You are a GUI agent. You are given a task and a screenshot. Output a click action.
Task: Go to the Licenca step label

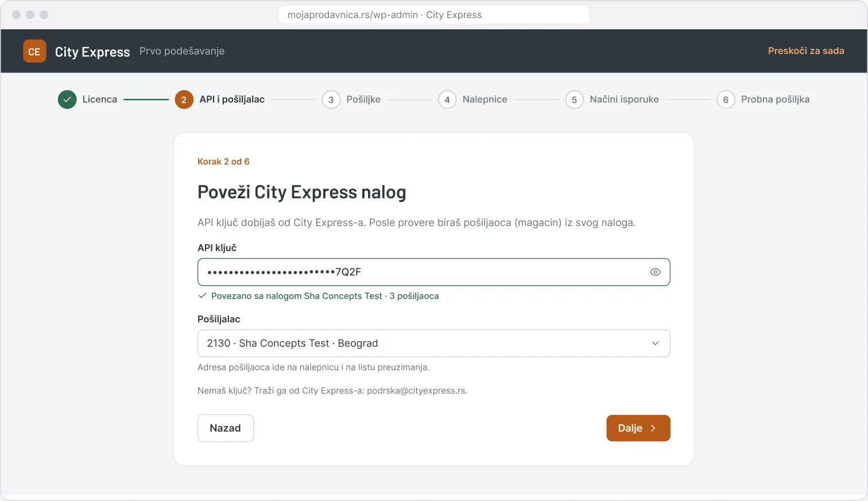tap(100, 99)
